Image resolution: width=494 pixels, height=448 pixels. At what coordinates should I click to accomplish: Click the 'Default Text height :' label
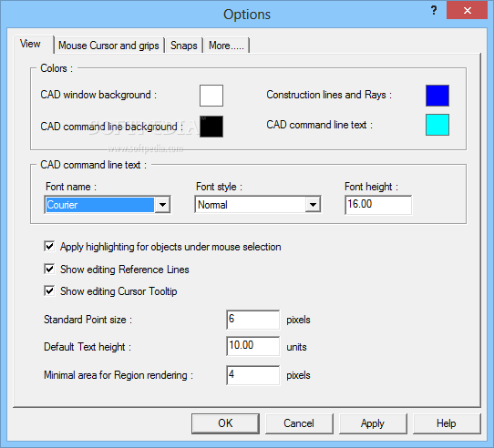pyautogui.click(x=87, y=347)
